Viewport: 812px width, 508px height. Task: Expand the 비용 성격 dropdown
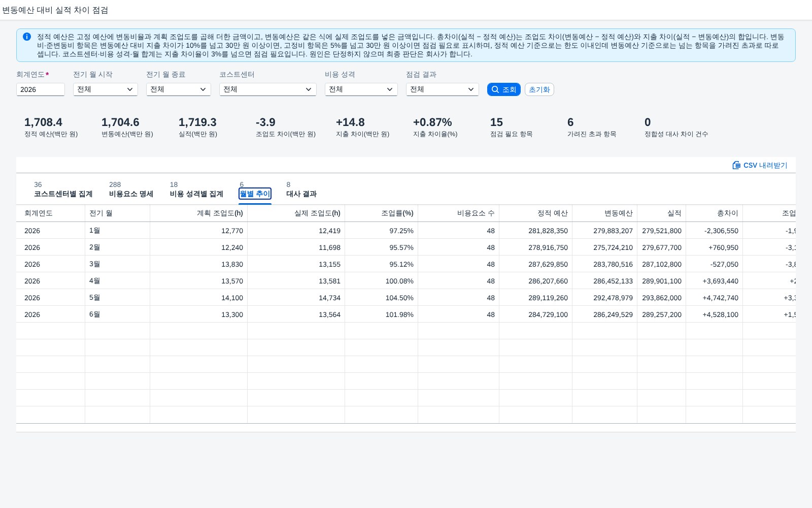pos(361,89)
